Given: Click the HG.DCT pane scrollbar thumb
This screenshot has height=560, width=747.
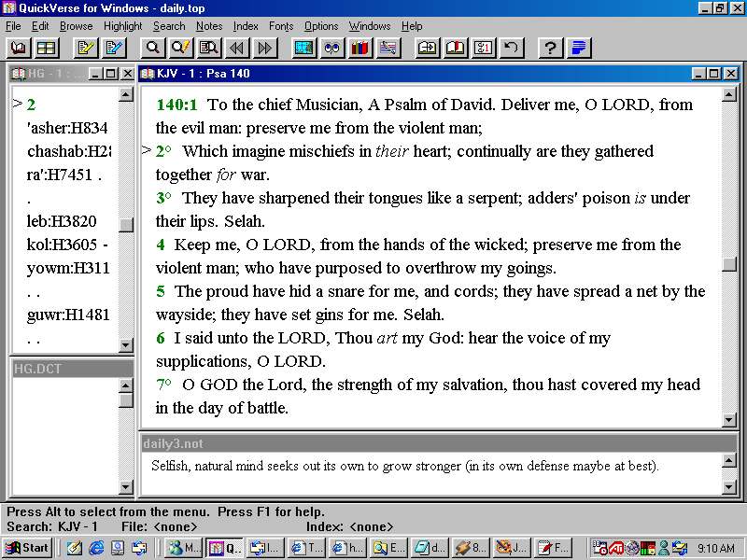Looking at the screenshot, I should coord(126,400).
